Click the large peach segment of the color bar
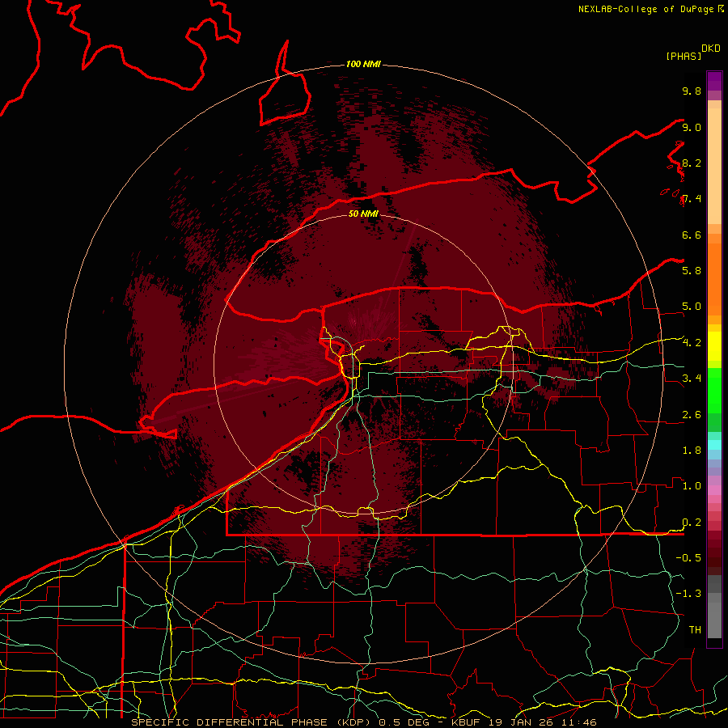Screen dimensions: 728x728 tap(714, 166)
